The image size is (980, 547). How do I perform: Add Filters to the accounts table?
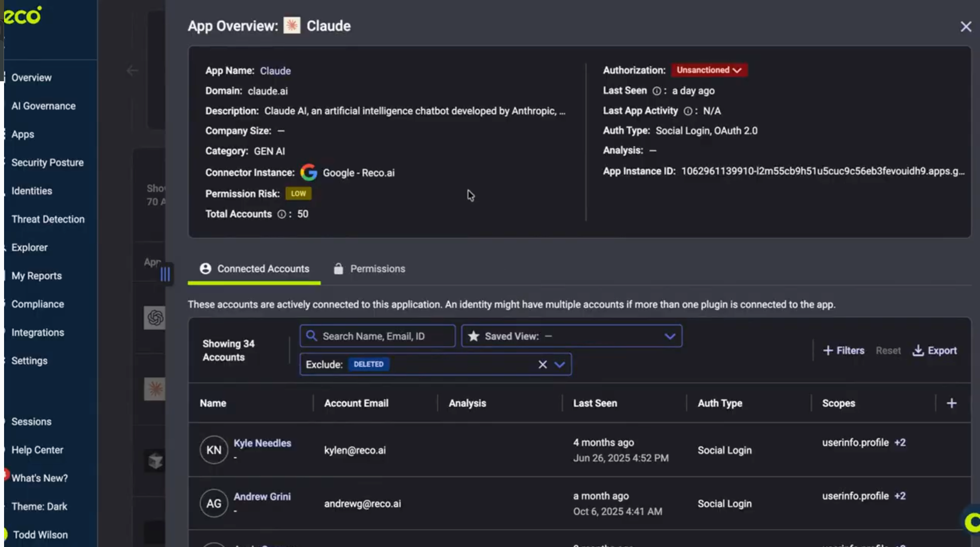[x=844, y=350]
